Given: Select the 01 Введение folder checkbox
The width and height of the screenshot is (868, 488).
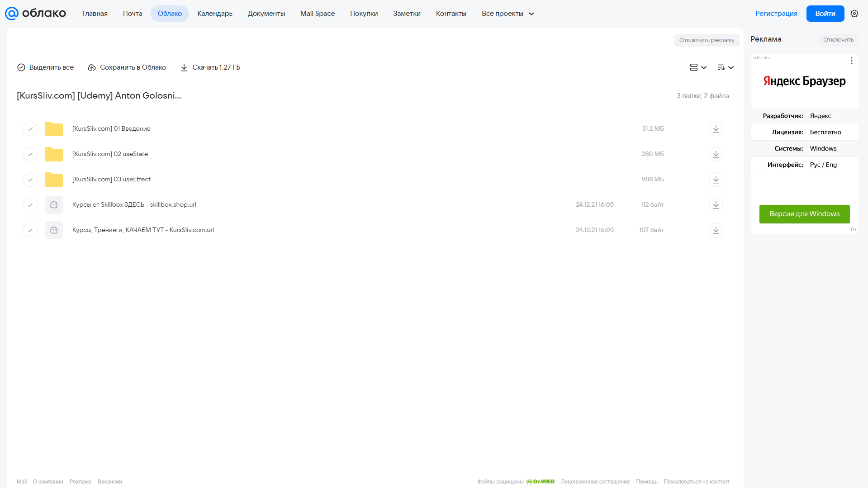Looking at the screenshot, I should (x=30, y=129).
